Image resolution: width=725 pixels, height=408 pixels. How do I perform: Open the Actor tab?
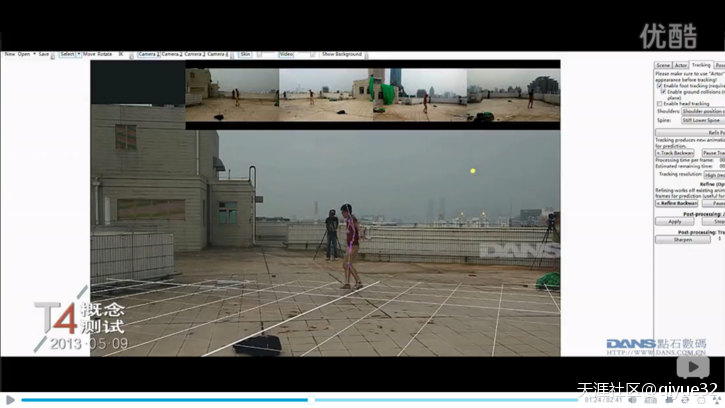click(680, 65)
